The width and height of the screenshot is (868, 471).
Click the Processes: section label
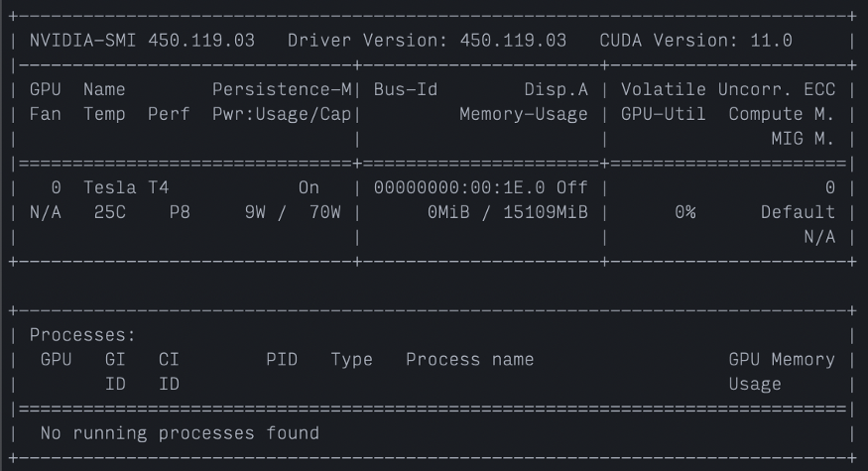(x=82, y=336)
